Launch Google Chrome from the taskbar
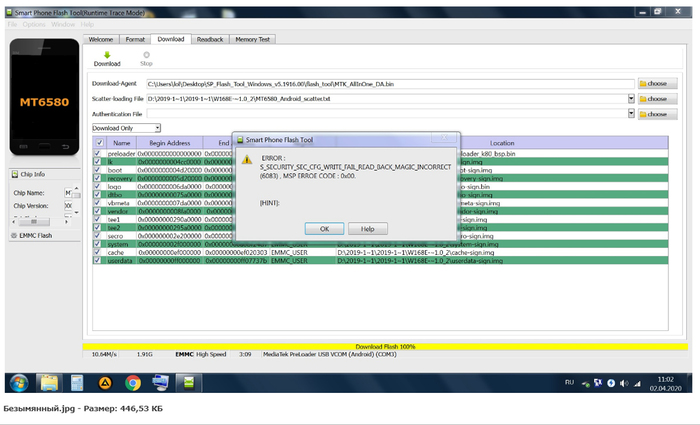This screenshot has width=700, height=425. [x=133, y=383]
